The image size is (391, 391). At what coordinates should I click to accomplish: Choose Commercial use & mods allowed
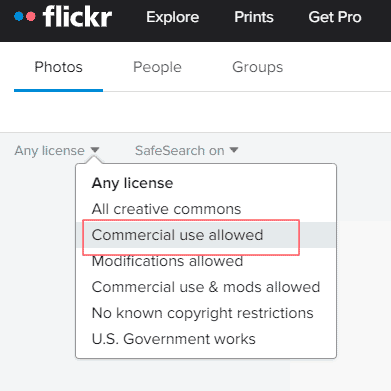tap(206, 287)
